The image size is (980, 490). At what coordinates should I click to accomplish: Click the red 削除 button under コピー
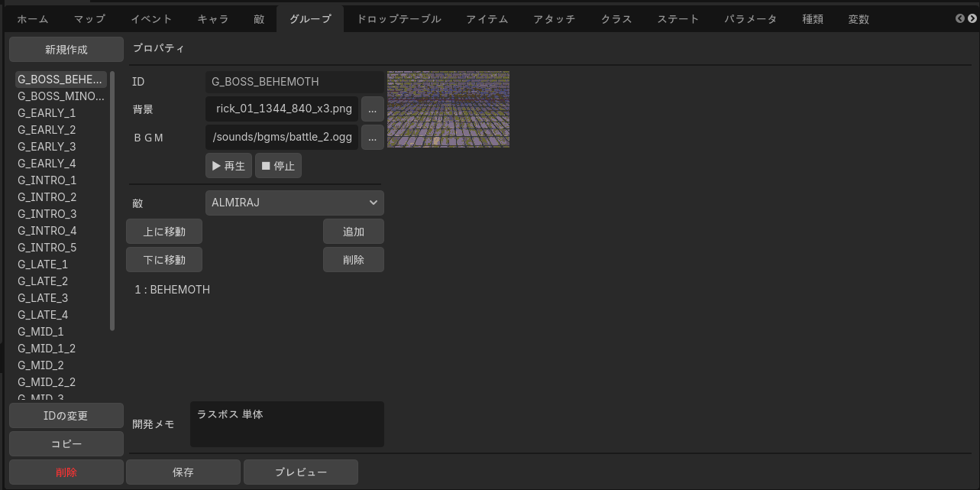pos(66,472)
